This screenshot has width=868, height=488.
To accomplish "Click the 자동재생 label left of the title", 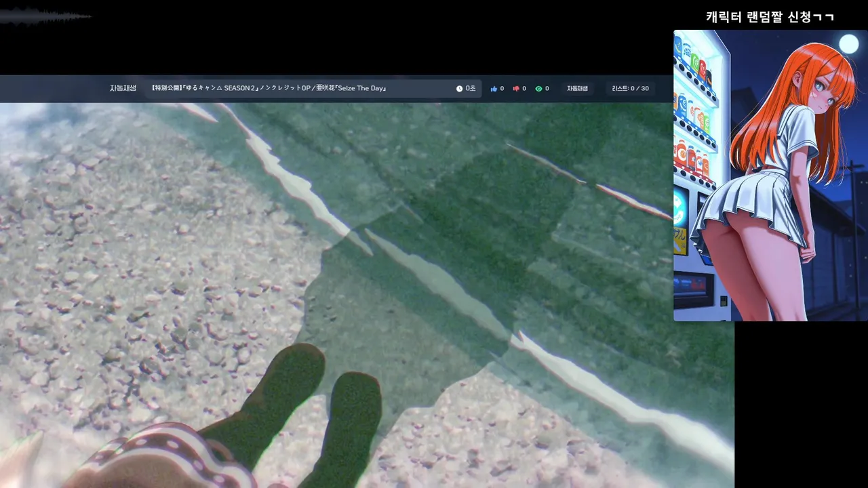I will coord(123,89).
